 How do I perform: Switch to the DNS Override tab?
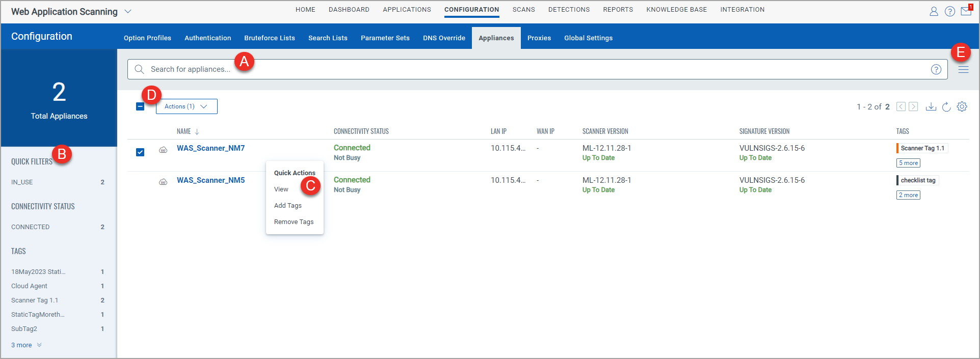pyautogui.click(x=444, y=38)
